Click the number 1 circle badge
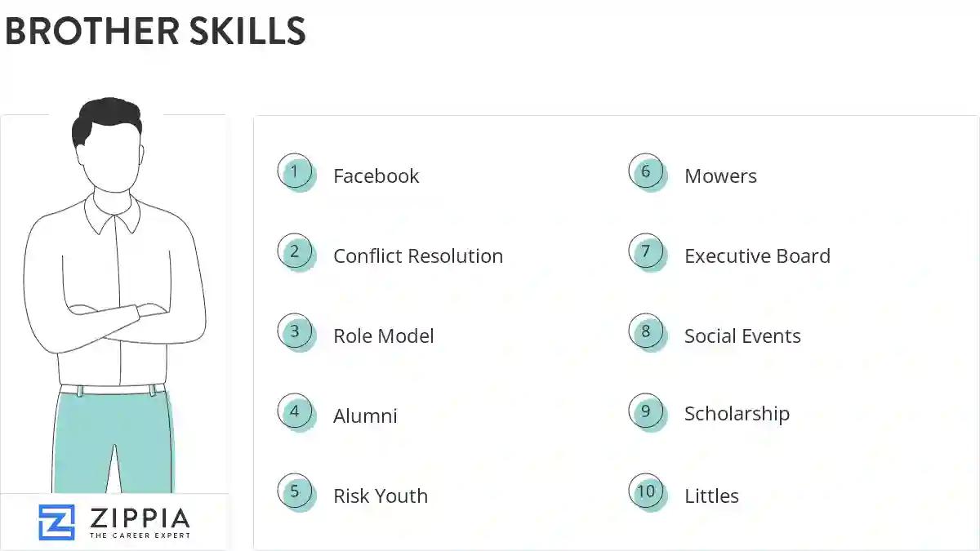 point(295,172)
